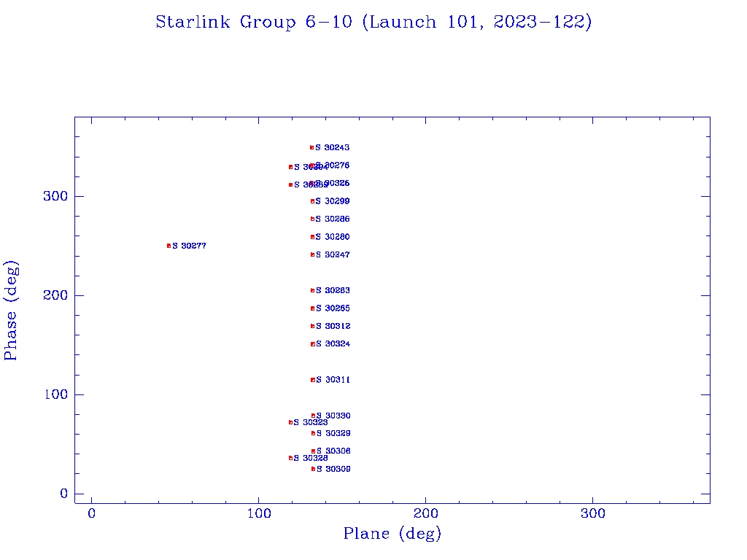This screenshot has height=560, width=747.
Task: Click the 'S 30328' satellite label
Action: tap(311, 458)
